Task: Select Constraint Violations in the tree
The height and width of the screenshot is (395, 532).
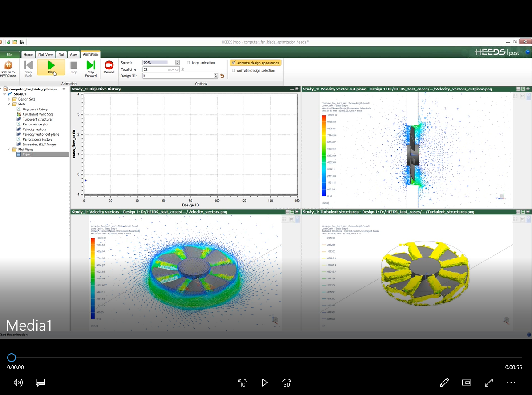Action: click(38, 114)
